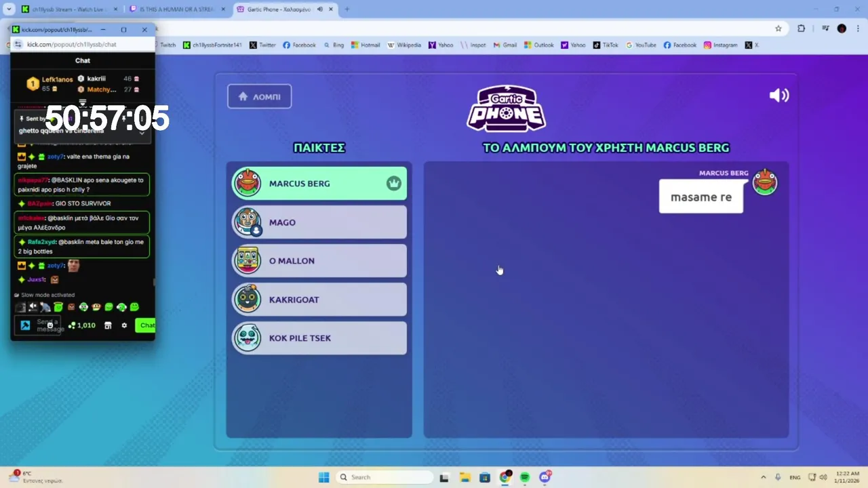
Task: Expand the leaderboard arrow in Kick chat
Action: click(83, 102)
